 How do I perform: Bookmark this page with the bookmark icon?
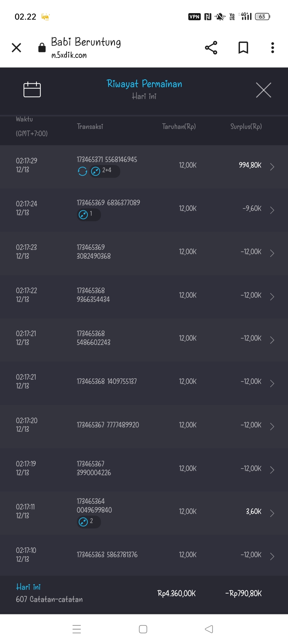[x=243, y=48]
